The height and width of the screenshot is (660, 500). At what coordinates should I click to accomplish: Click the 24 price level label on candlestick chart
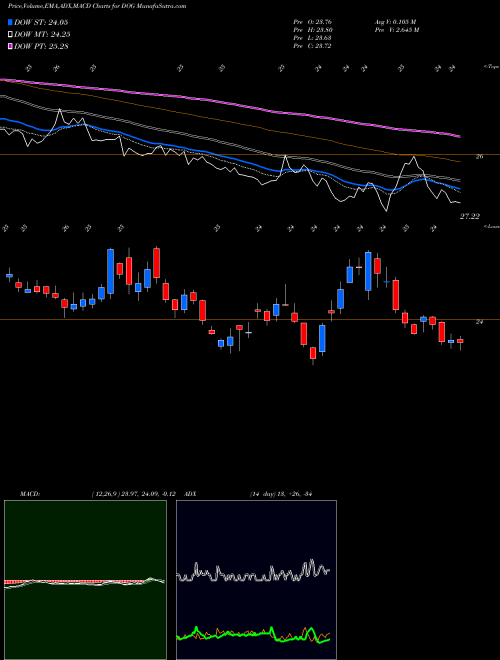[479, 322]
